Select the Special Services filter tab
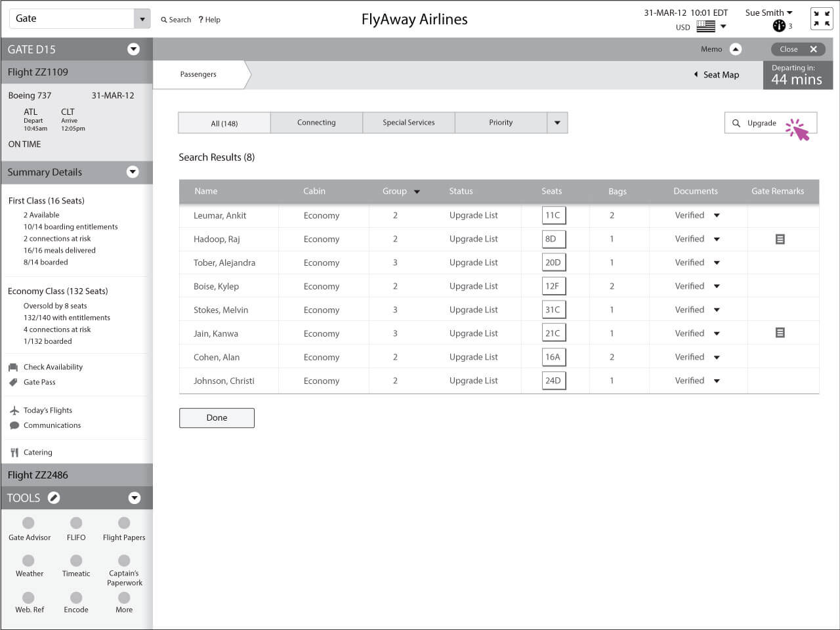Screen dimensions: 840x630 point(408,122)
